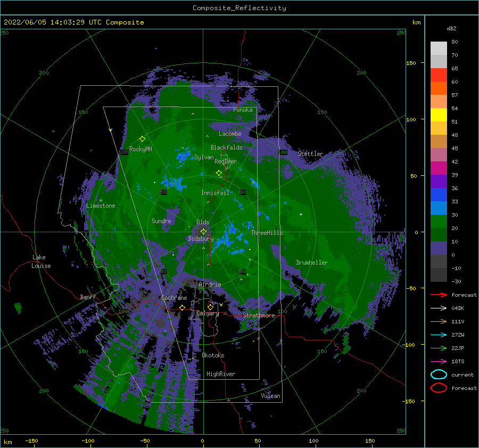Screen dimensions: 479x448
Task: Click the green 22JP arrow in legend
Action: point(439,348)
